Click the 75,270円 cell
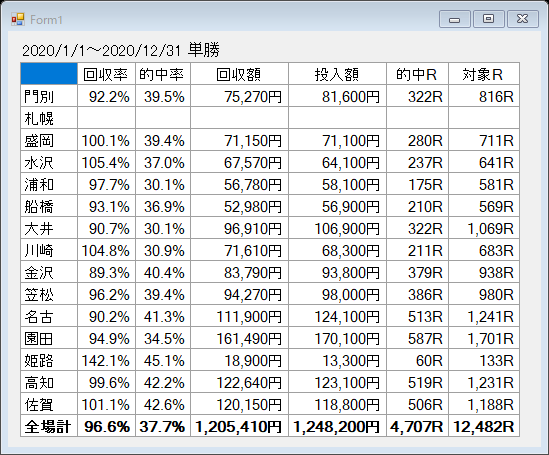The width and height of the screenshot is (549, 455). (239, 96)
